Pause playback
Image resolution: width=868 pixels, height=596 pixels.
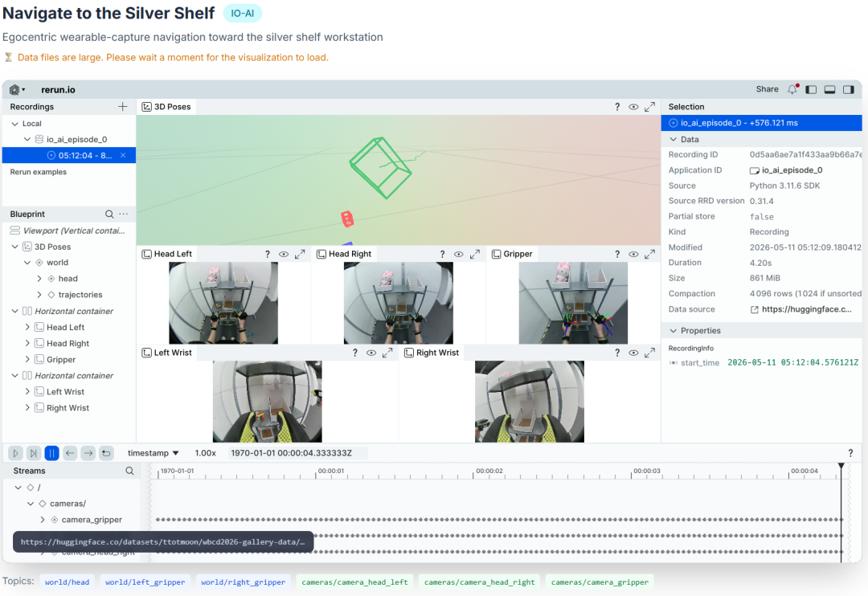point(51,453)
